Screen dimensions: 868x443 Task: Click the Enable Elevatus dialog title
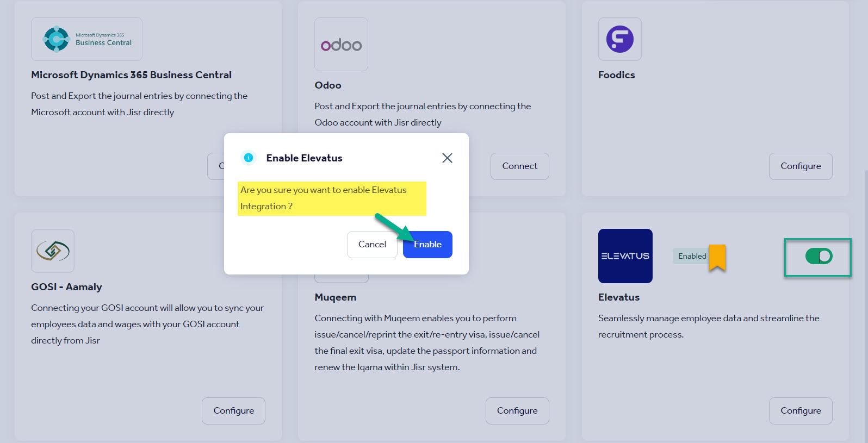(304, 158)
